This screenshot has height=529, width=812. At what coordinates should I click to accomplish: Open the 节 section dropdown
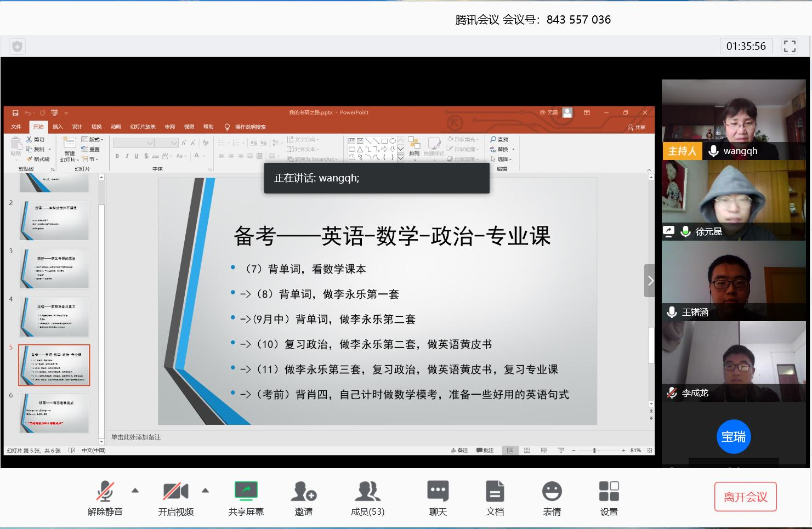click(90, 159)
